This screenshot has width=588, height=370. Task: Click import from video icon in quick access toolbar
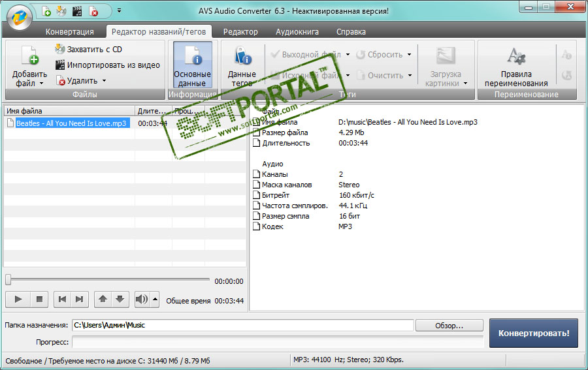[x=77, y=12]
